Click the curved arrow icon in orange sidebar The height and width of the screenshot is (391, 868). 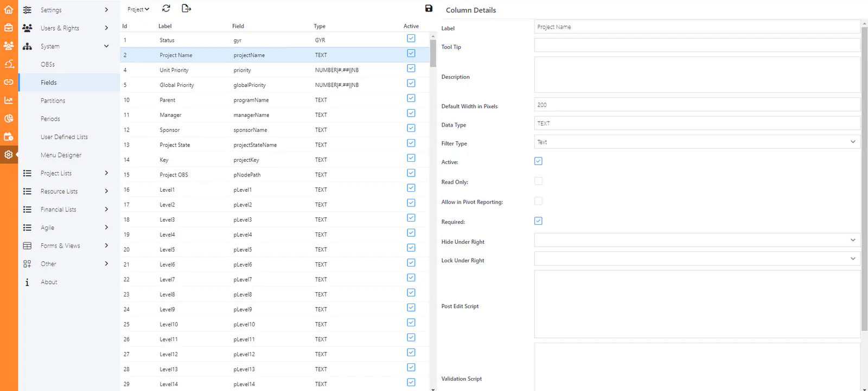point(9,64)
